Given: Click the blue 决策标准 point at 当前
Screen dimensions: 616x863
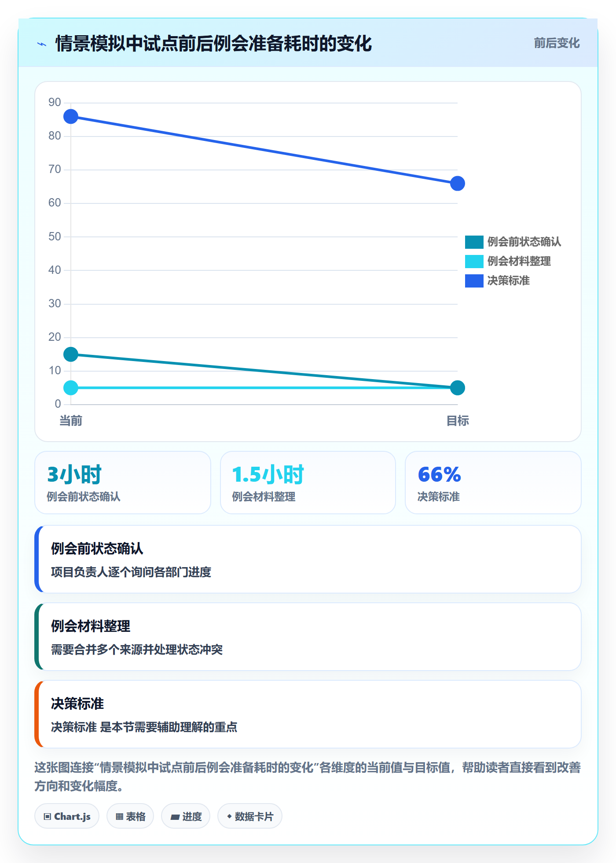Looking at the screenshot, I should click(71, 117).
